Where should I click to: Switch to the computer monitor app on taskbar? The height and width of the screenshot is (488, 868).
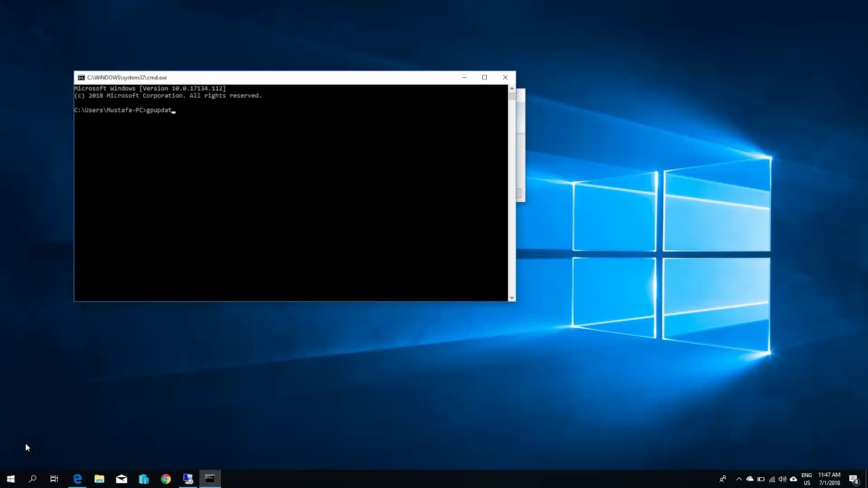(x=188, y=479)
